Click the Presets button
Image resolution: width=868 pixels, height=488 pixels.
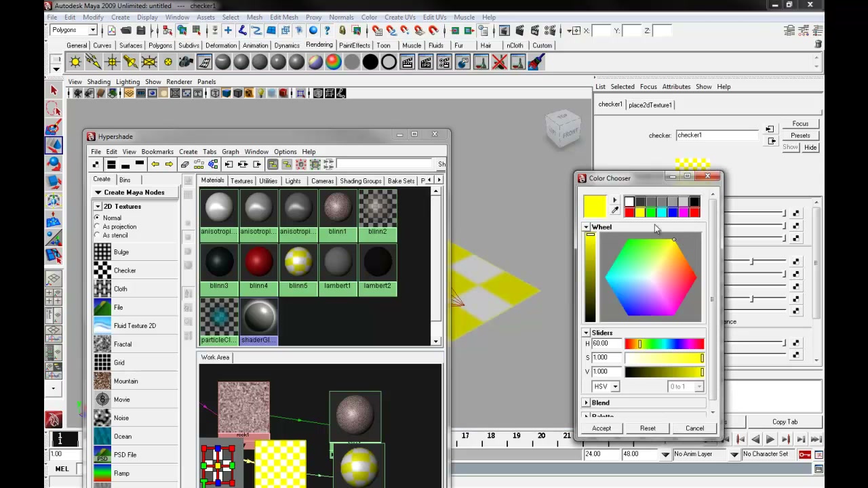tap(800, 136)
